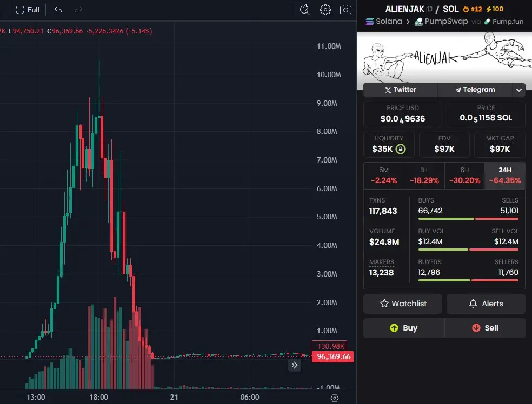The image size is (532, 404).
Task: Add token to Watchlist
Action: click(403, 304)
